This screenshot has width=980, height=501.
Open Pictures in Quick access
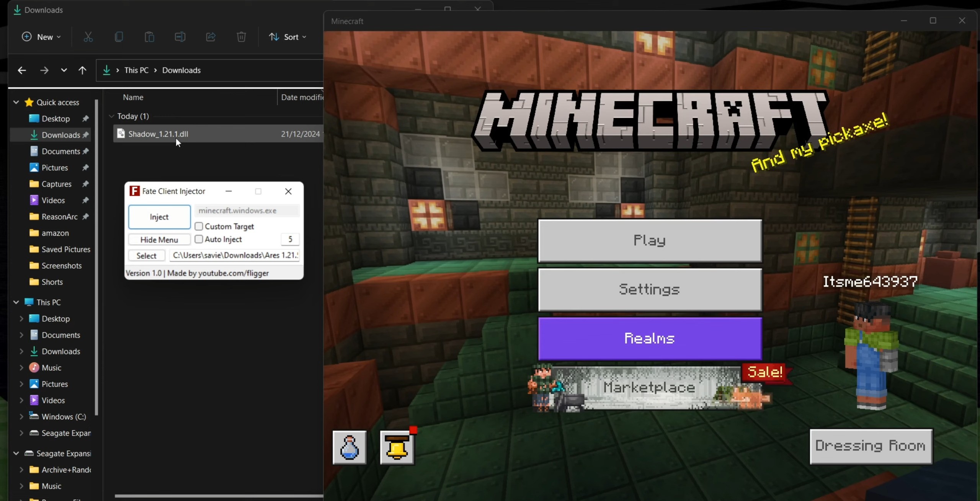(55, 168)
